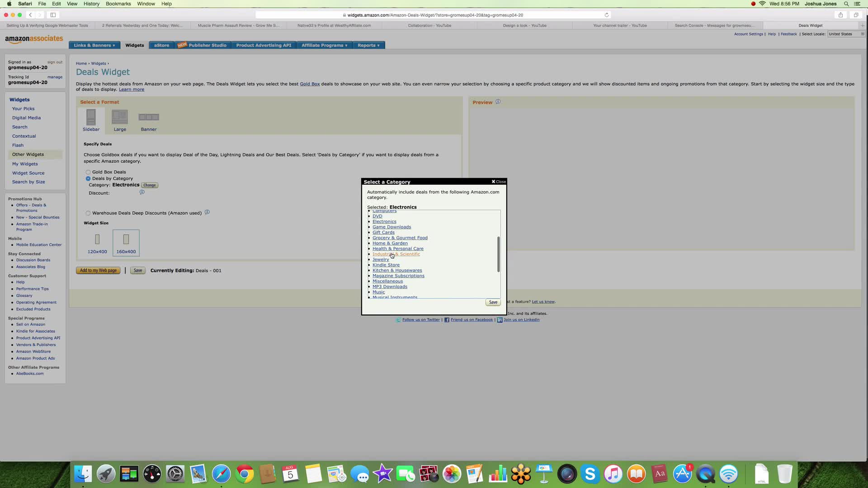Screen dimensions: 868x488
Task: Open Account Settings link
Action: 748,34
